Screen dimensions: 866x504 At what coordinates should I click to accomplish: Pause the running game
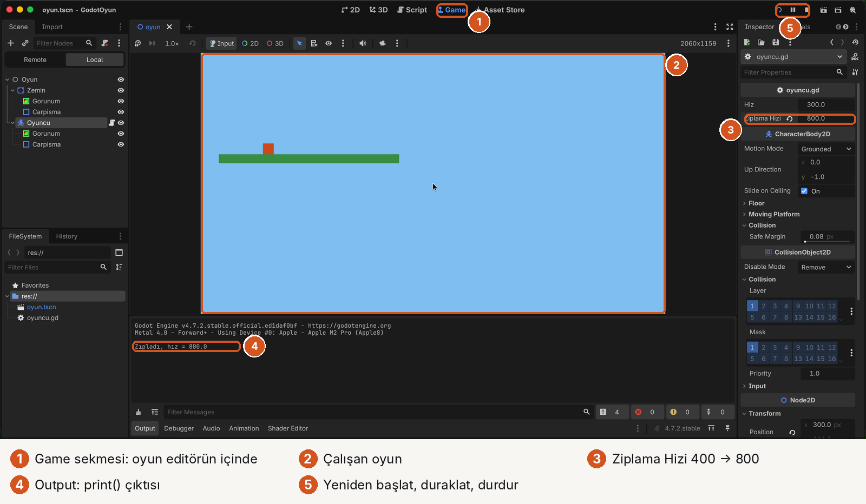tap(793, 10)
